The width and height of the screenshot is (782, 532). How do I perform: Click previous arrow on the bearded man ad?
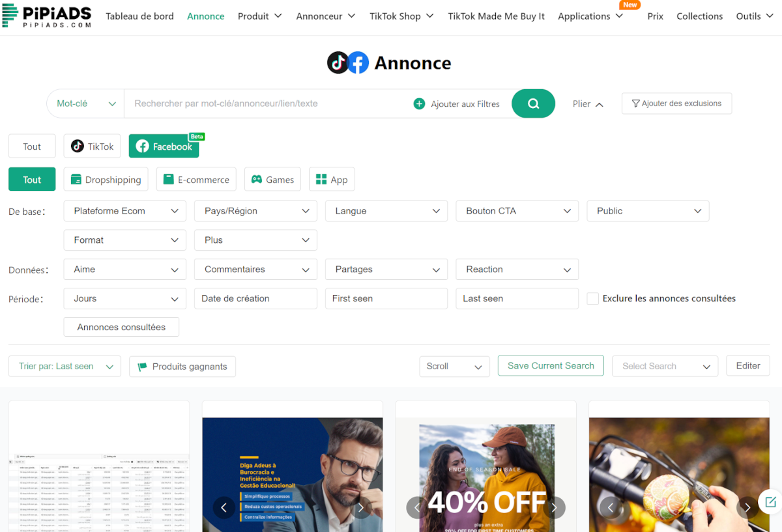click(x=224, y=507)
